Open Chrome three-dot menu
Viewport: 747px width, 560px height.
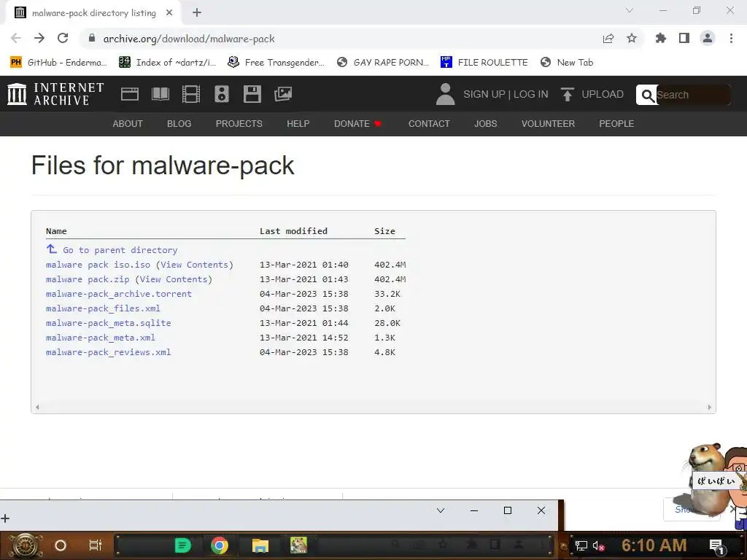731,38
